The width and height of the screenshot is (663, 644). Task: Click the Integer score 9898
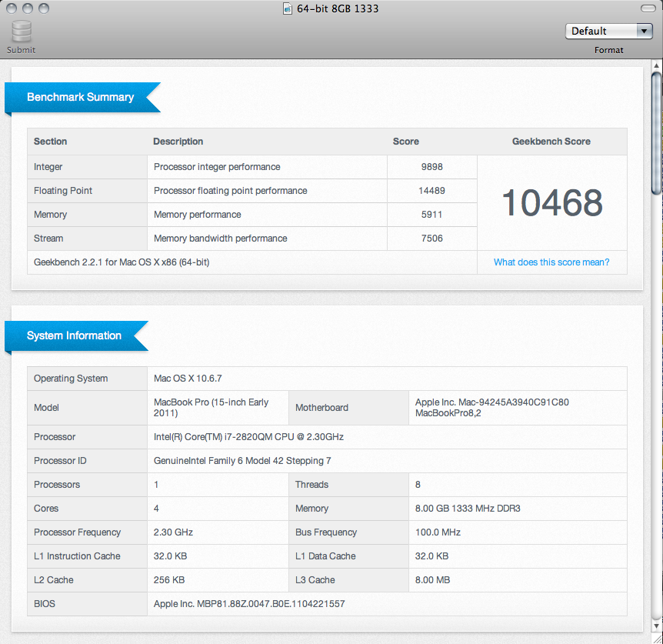tap(431, 167)
